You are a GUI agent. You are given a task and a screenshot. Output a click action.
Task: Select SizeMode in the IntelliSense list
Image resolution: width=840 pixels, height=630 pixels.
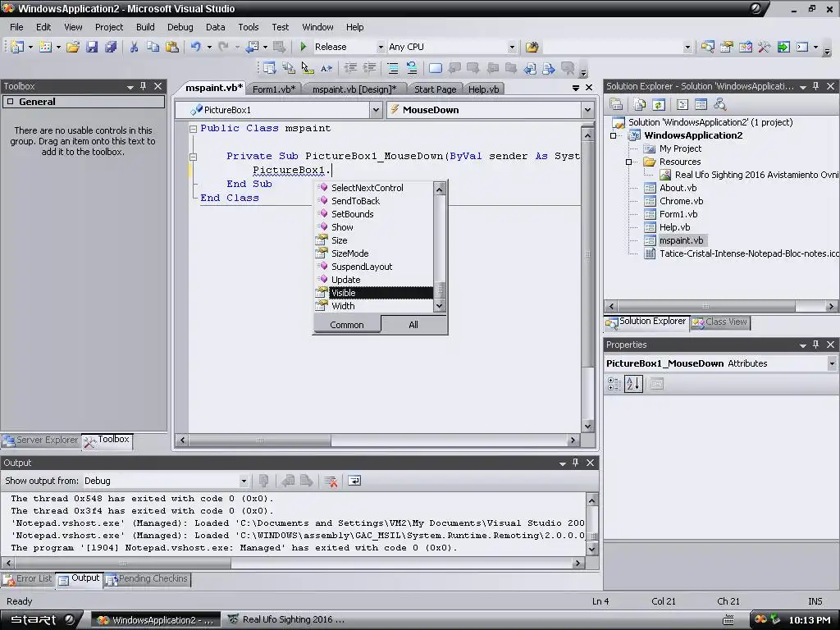pos(349,253)
